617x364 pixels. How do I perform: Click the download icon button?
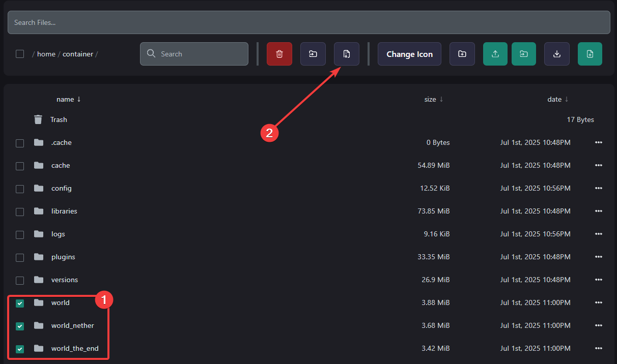pos(557,54)
